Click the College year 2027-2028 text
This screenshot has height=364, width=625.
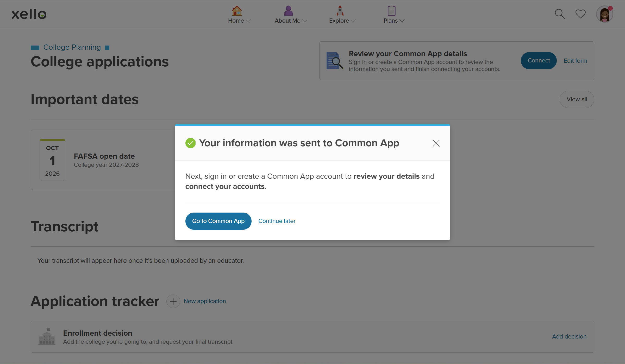coord(106,165)
